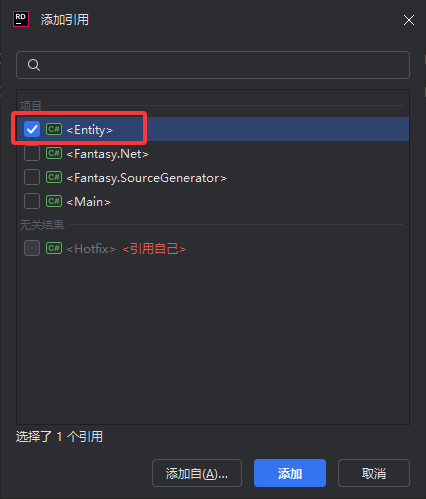Open the 添加自(A)... browse button
Viewport: 426px width, 499px height.
click(x=197, y=473)
